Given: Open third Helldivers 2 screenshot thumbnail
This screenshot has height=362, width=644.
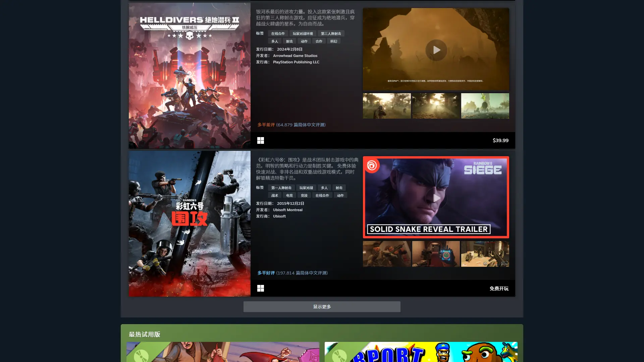Looking at the screenshot, I should [485, 106].
